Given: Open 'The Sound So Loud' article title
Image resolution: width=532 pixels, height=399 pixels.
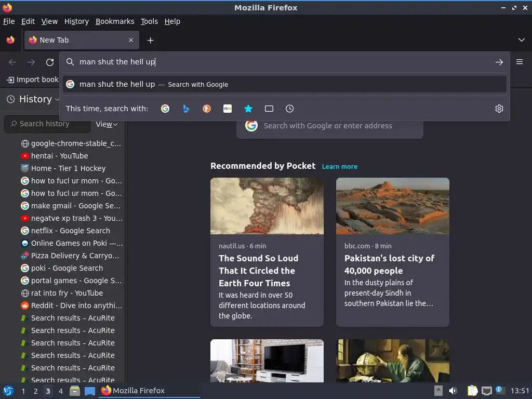Looking at the screenshot, I should (258, 271).
